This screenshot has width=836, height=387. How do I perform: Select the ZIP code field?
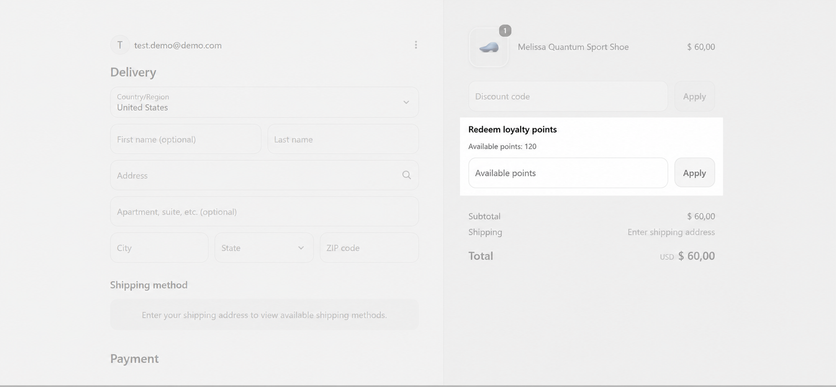[369, 248]
